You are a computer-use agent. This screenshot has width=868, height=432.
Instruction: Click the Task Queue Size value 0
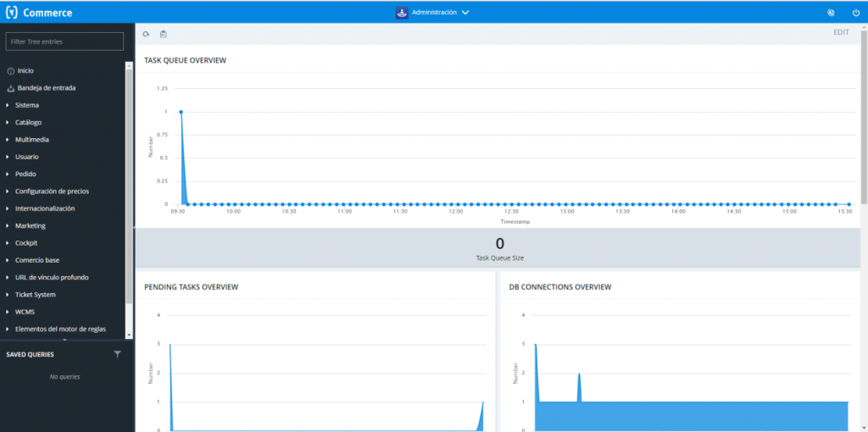[500, 244]
